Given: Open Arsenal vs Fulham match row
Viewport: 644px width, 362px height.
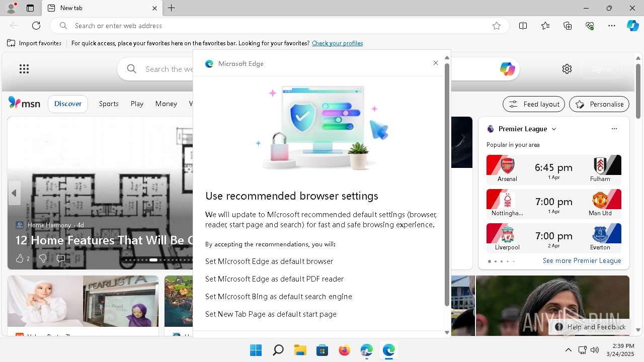Looking at the screenshot, I should click(x=554, y=169).
